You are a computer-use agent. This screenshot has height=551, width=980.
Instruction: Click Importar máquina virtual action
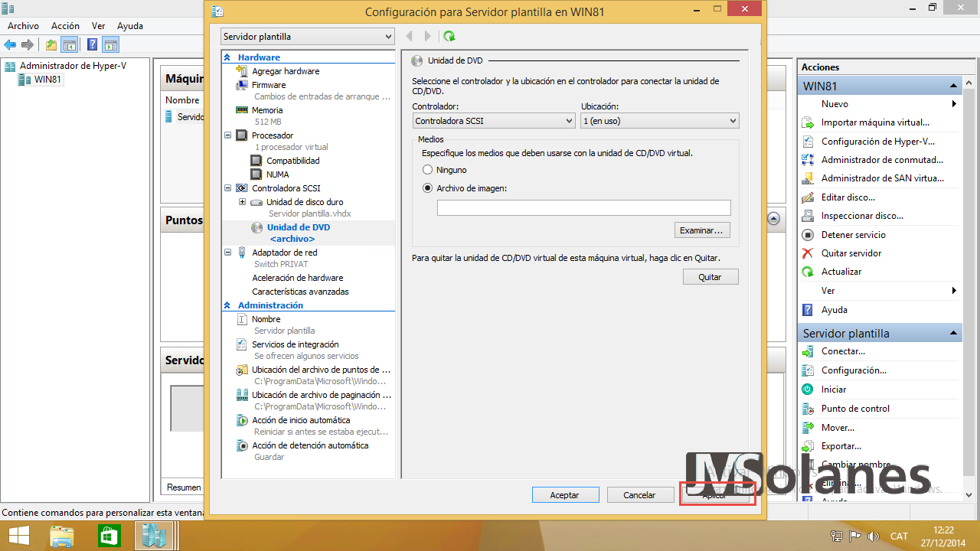pos(875,122)
